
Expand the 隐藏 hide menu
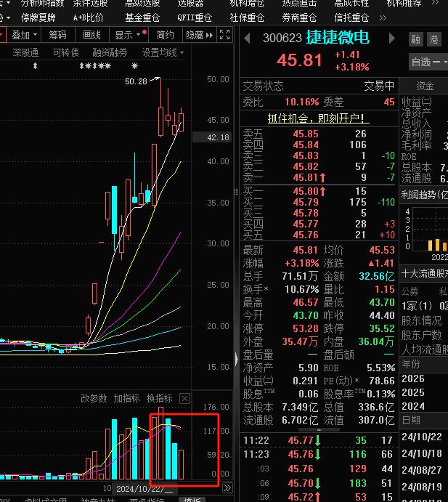199,35
